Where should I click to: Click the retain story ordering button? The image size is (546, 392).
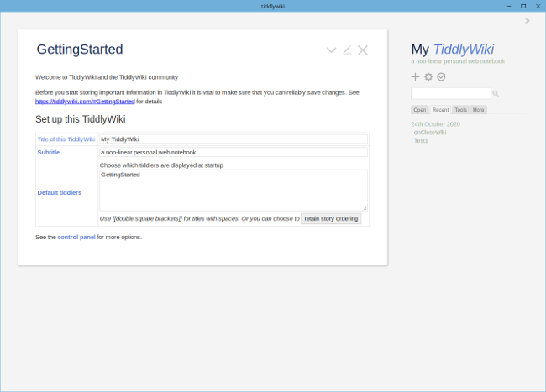click(331, 218)
